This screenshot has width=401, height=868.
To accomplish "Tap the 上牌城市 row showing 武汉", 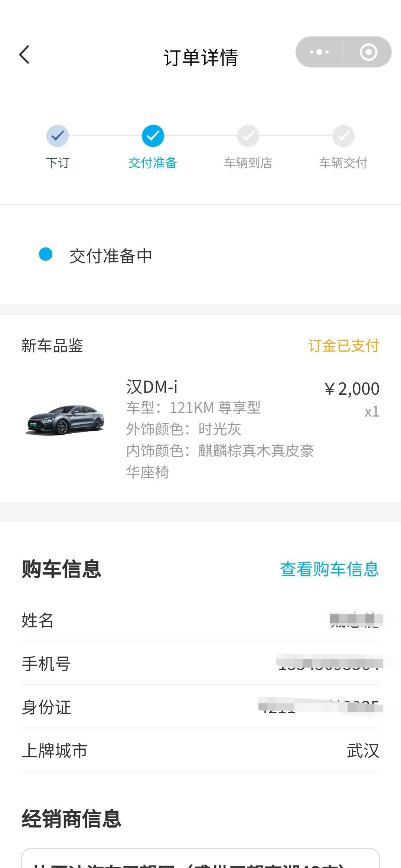I will (200, 751).
